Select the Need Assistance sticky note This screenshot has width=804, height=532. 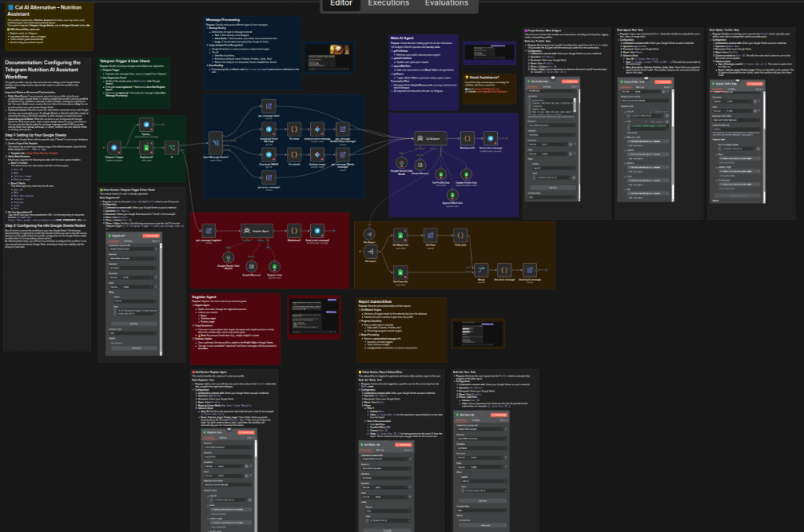(489, 88)
